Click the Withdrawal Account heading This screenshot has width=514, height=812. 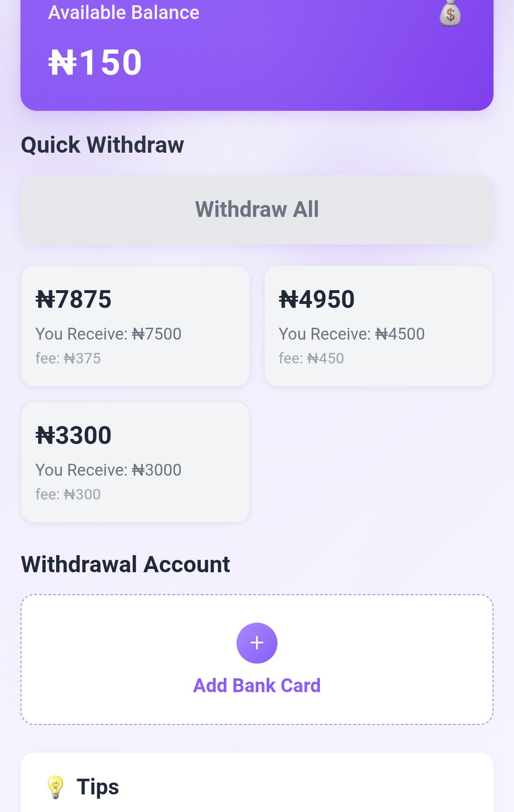pos(125,564)
